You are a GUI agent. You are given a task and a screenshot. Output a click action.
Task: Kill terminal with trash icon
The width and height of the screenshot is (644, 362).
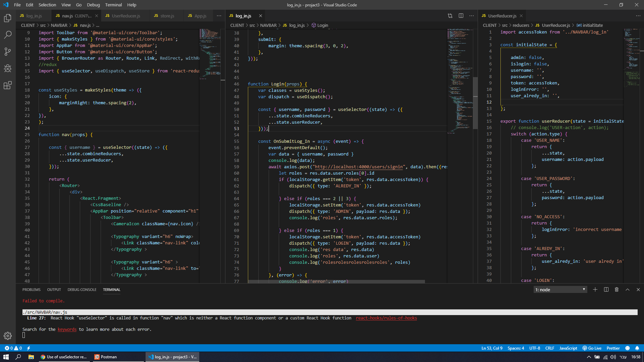(616, 290)
